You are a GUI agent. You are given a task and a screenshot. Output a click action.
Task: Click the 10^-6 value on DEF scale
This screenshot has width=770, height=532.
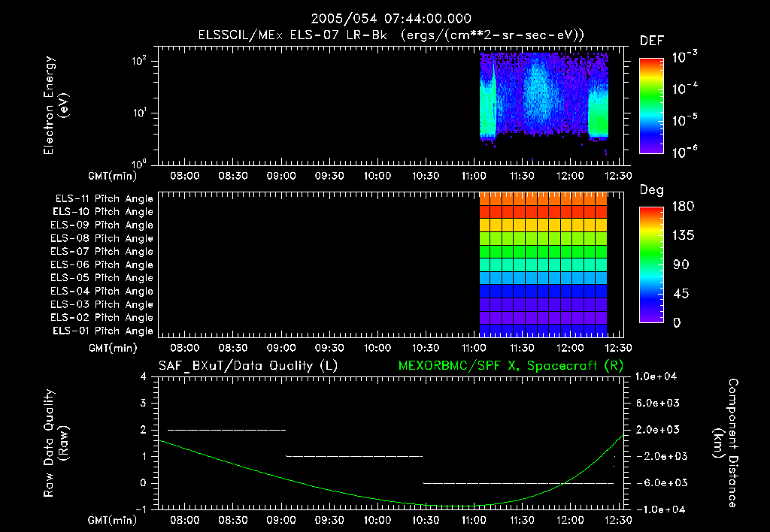[684, 153]
